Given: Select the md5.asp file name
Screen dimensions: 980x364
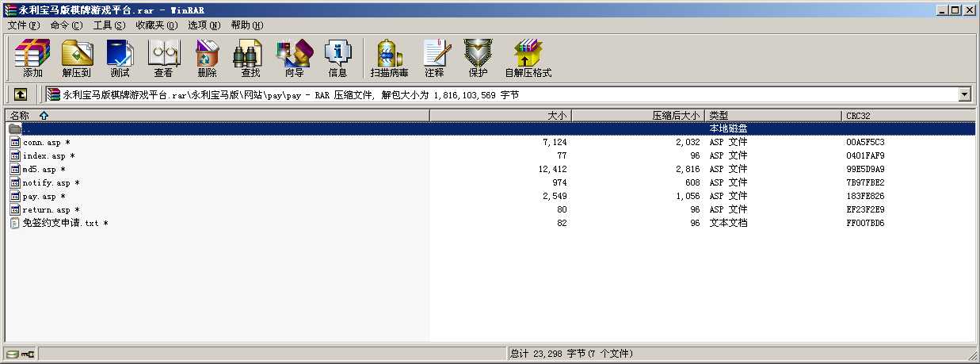Looking at the screenshot, I should click(44, 170).
